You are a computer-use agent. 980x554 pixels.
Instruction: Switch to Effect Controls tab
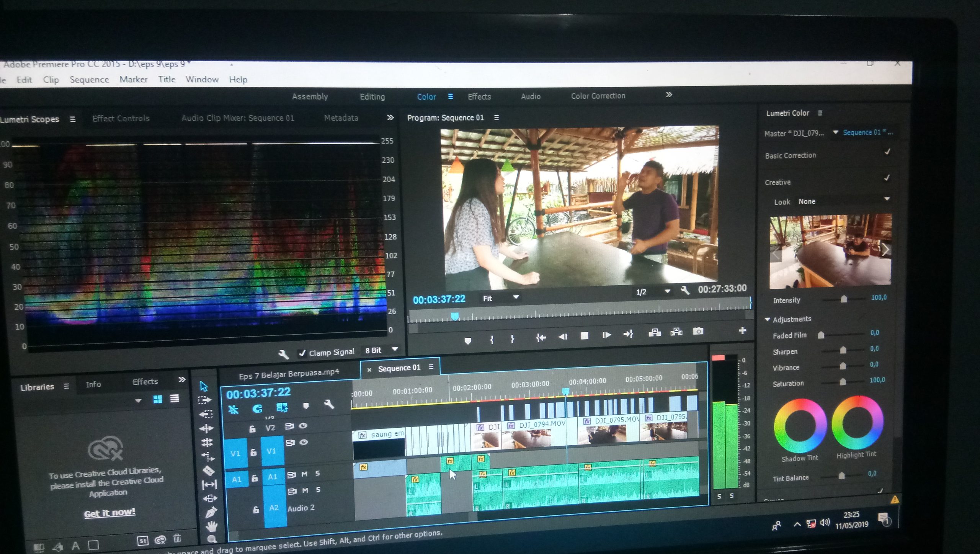tap(121, 118)
